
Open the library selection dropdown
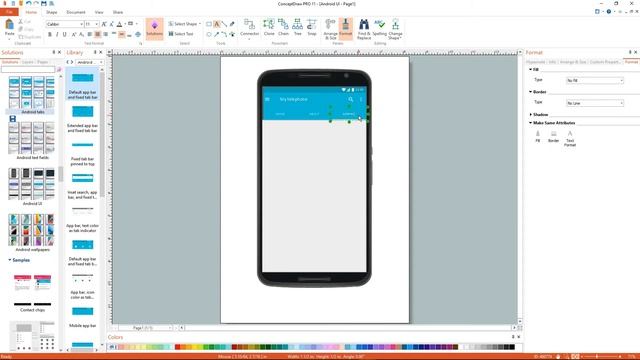(x=89, y=62)
